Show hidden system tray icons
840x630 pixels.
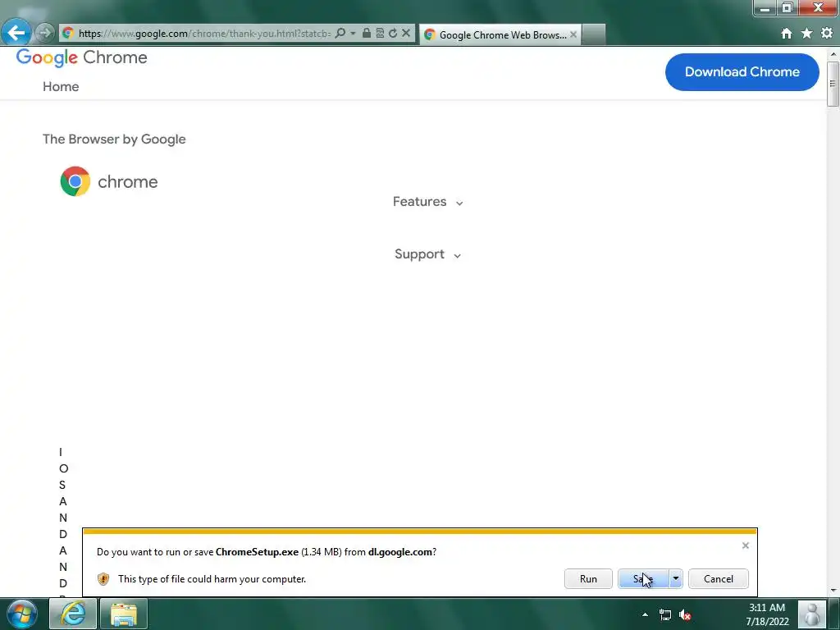[645, 615]
